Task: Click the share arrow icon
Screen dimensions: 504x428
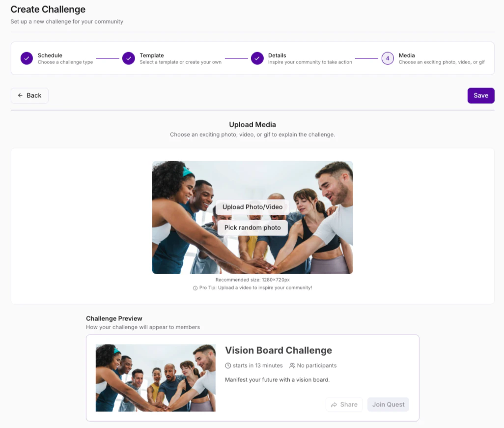Action: (x=334, y=405)
